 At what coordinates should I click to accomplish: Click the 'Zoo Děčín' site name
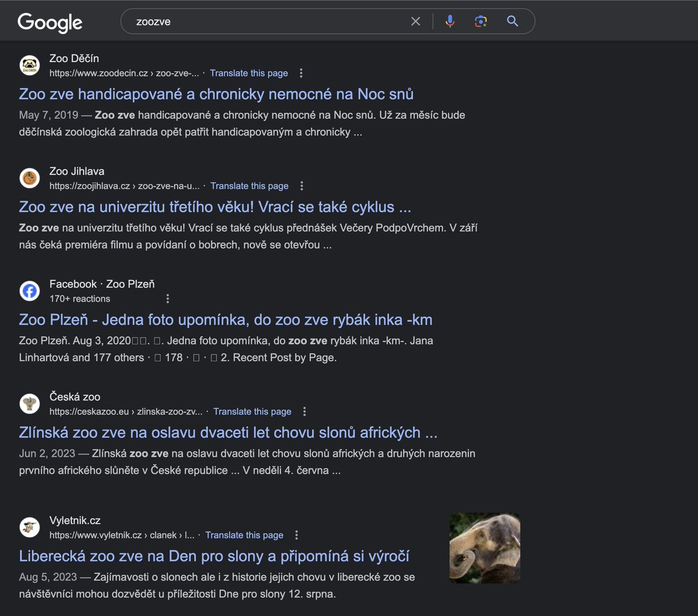click(74, 59)
